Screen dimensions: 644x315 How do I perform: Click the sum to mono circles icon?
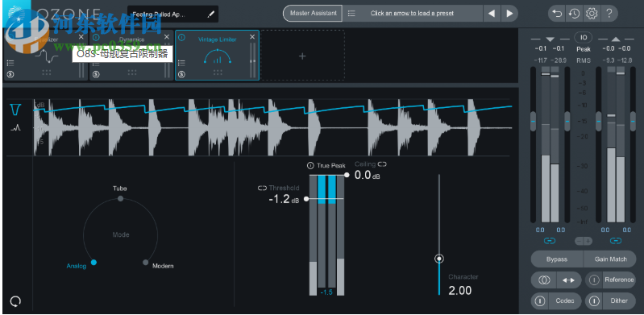coord(544,280)
